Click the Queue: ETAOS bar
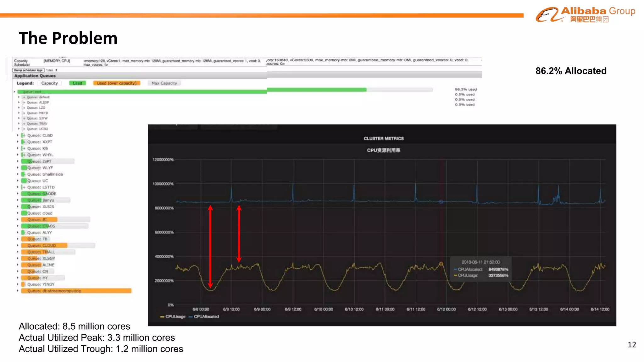This screenshot has height=362, width=644. pyautogui.click(x=54, y=226)
